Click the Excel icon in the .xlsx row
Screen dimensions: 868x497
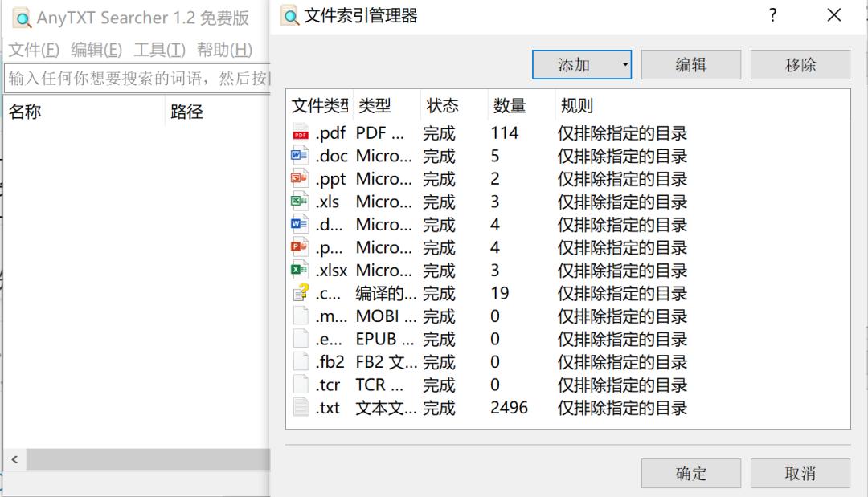click(x=300, y=270)
